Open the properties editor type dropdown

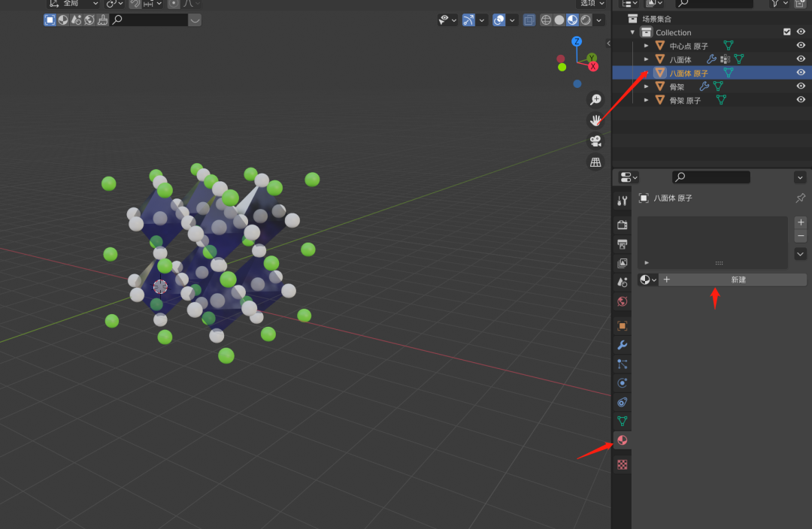[629, 177]
